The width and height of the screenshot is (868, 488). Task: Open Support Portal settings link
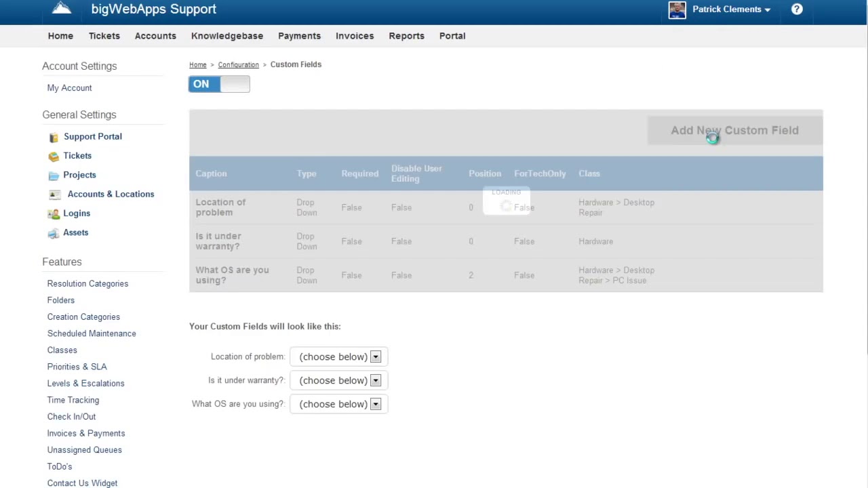coord(93,137)
